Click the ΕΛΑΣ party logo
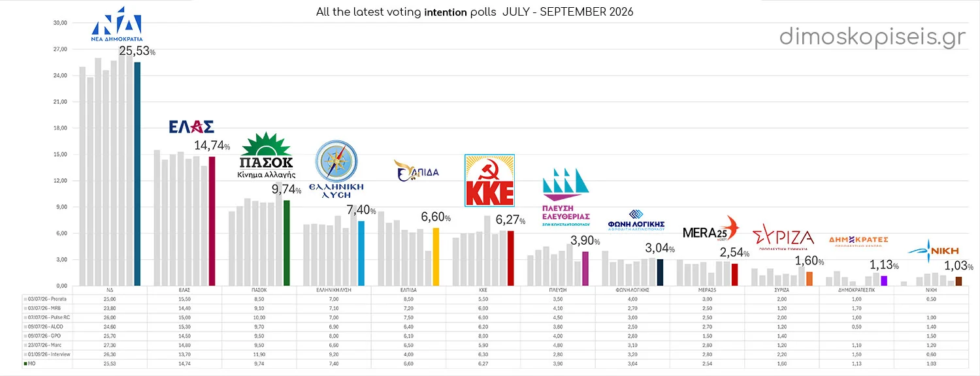The width and height of the screenshot is (980, 376). 191,126
